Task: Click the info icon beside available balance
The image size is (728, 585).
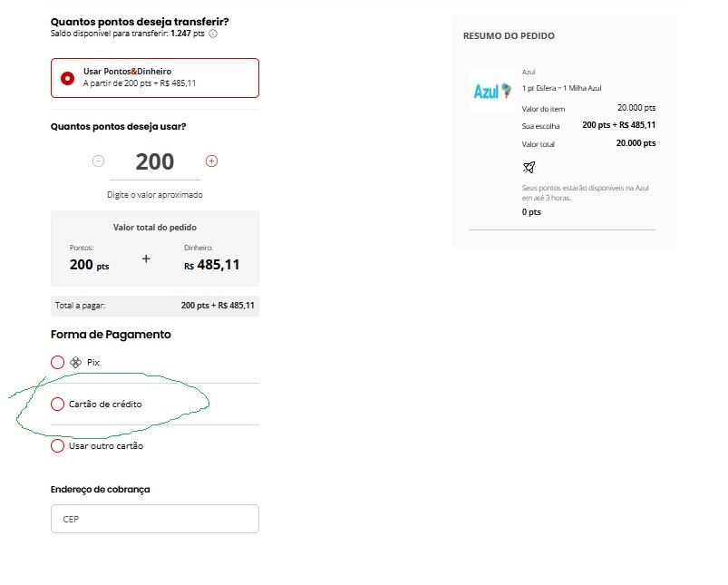Action: click(x=213, y=34)
